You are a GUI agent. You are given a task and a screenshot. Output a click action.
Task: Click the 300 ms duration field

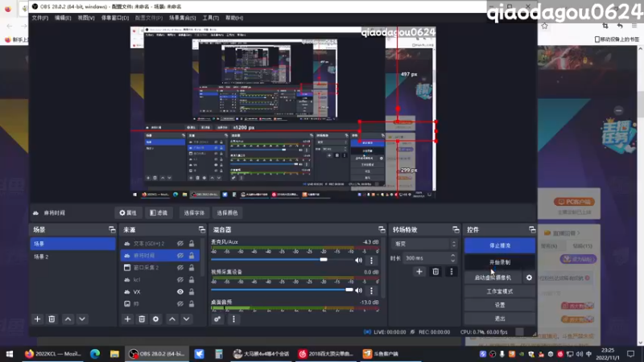[x=426, y=258]
